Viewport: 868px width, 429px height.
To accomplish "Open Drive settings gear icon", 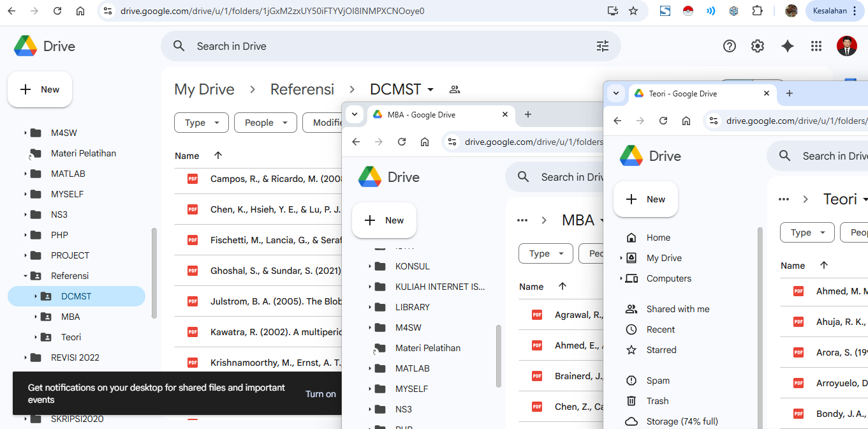I will coord(758,46).
